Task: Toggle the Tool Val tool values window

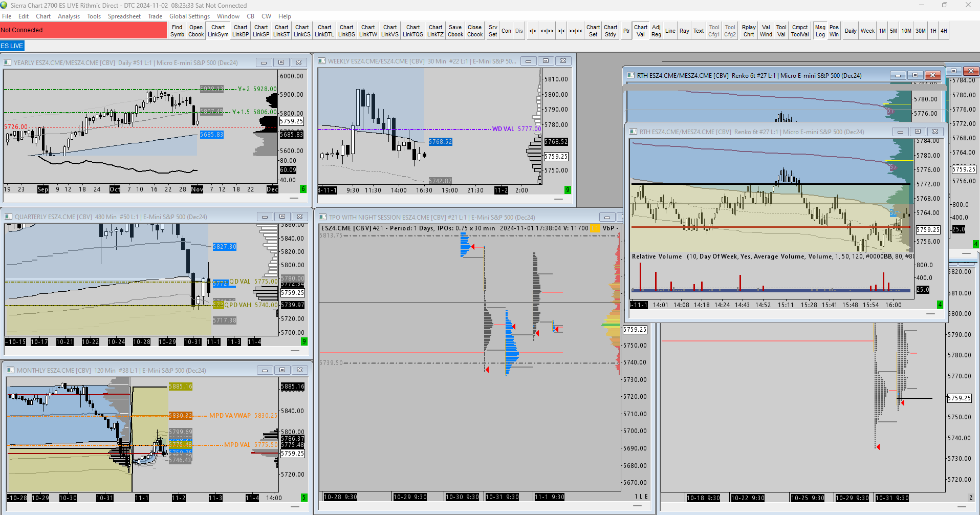Action: [x=781, y=31]
